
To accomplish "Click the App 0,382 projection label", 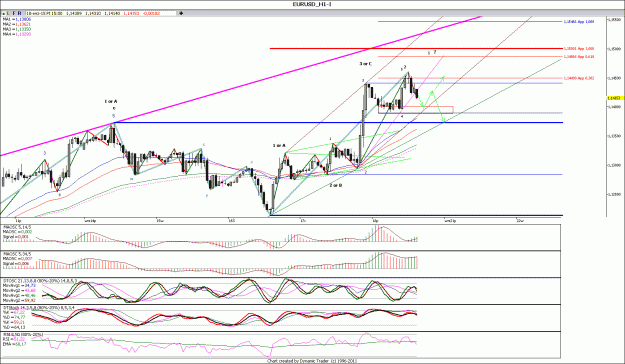I will pos(579,78).
